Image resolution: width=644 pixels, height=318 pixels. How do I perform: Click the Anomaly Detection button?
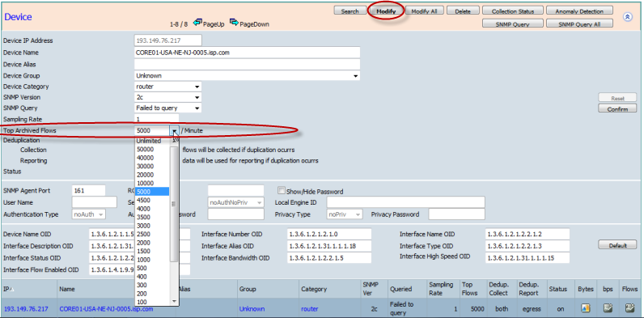click(579, 11)
